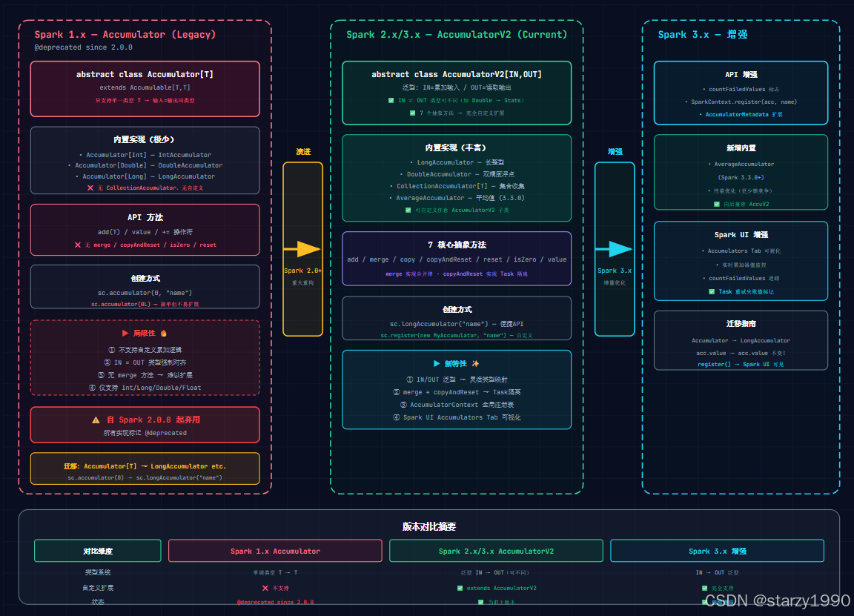The height and width of the screenshot is (616, 854).
Task: Click the 新增内置 heading
Action: coord(741,148)
